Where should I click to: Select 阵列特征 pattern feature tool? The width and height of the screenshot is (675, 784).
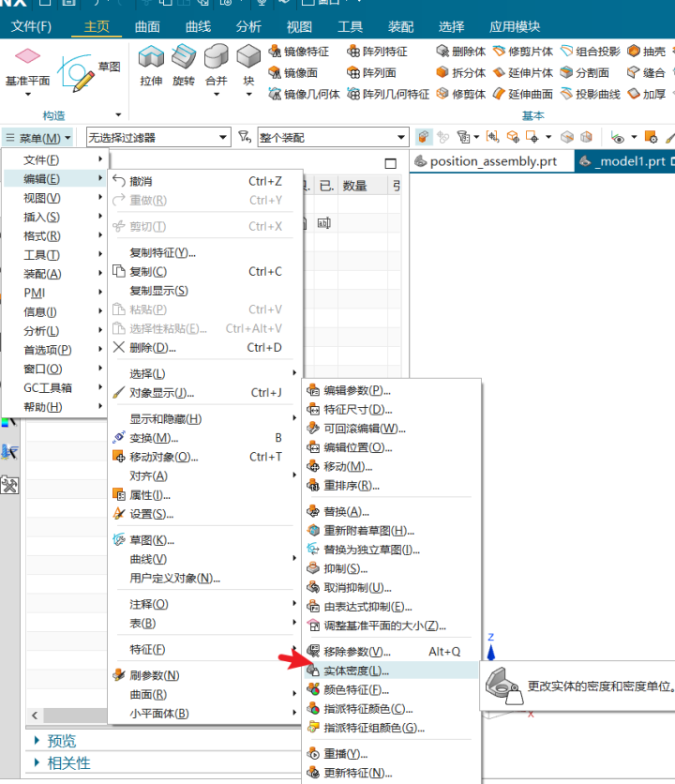tap(378, 52)
